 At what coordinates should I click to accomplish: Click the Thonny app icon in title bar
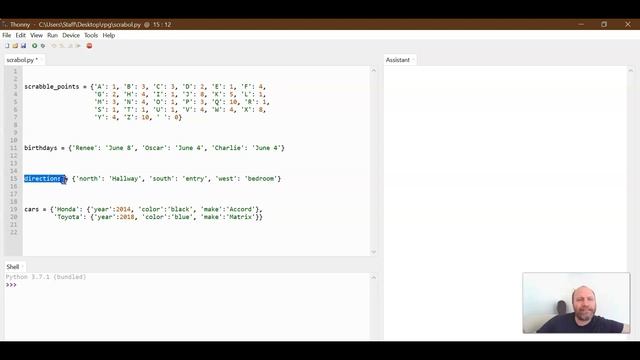click(4, 24)
